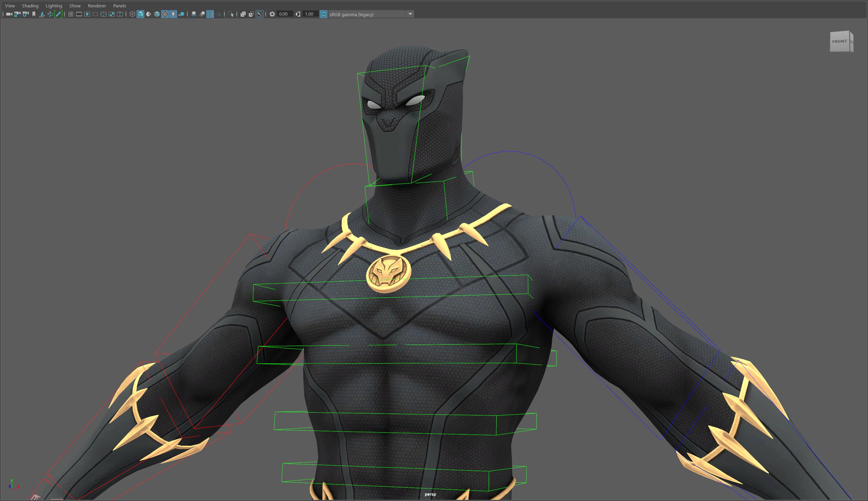Toggle Gate Mask icon
Viewport: 868px width, 501px height.
pos(95,14)
